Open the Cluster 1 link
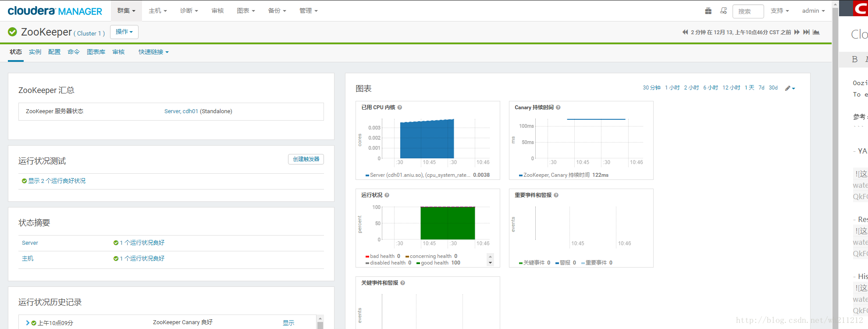Viewport: 868px width, 329px height. tap(89, 33)
